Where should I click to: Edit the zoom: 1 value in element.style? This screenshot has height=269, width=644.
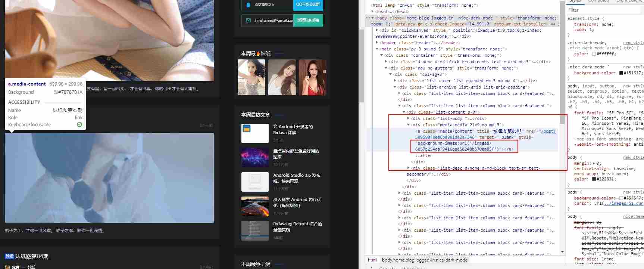591,30
